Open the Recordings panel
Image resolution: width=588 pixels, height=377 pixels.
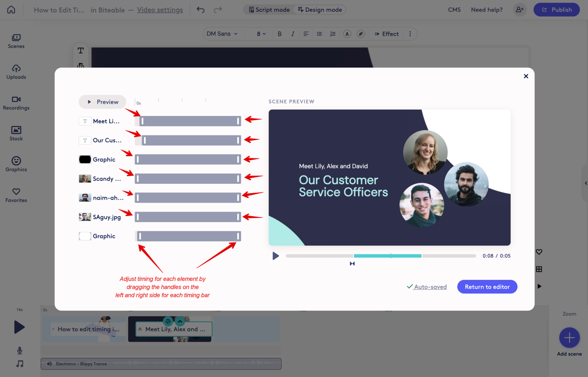coord(16,103)
